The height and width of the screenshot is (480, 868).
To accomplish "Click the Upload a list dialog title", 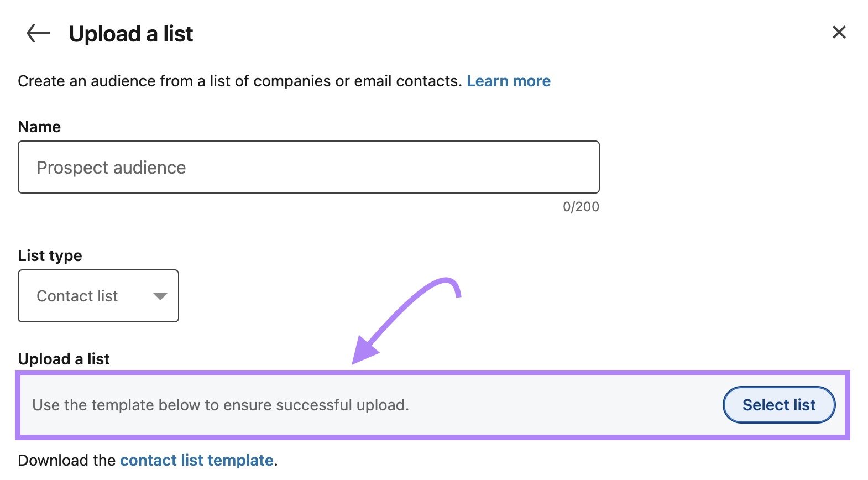I will click(x=130, y=34).
